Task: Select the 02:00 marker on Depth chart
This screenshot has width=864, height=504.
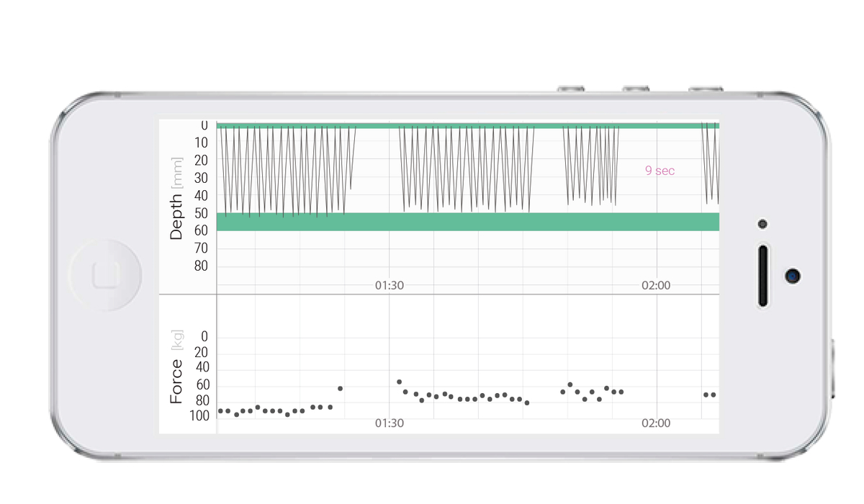Action: (x=656, y=285)
